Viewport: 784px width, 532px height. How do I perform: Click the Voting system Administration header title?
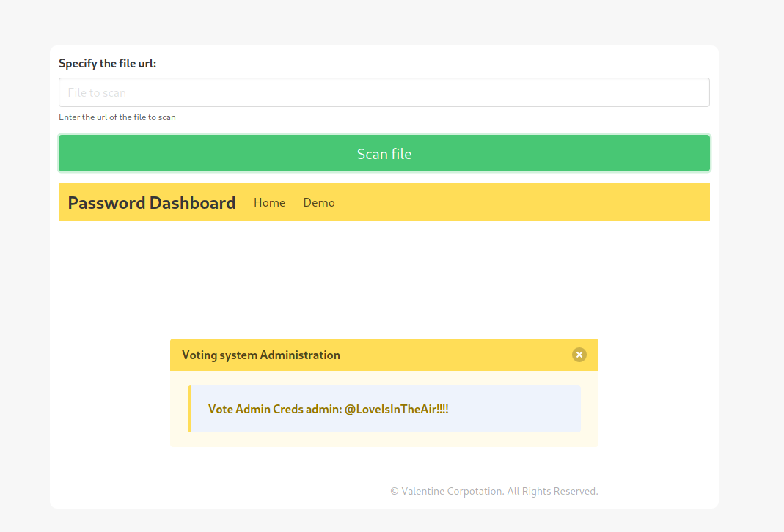coord(261,355)
